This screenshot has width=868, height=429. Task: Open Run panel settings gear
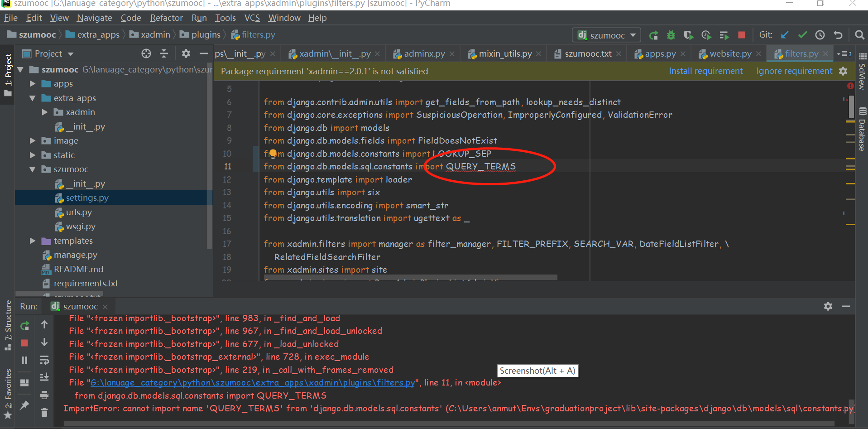[x=828, y=306]
